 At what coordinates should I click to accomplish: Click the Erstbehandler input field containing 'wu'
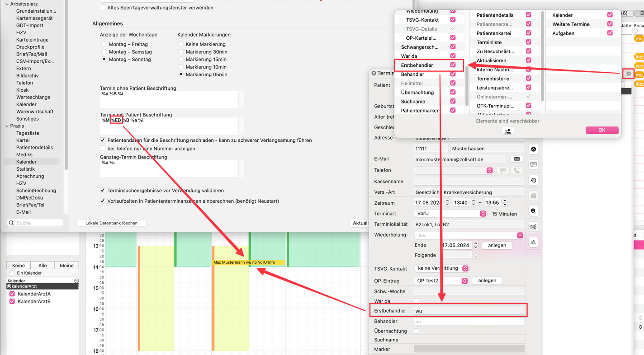[x=470, y=311]
